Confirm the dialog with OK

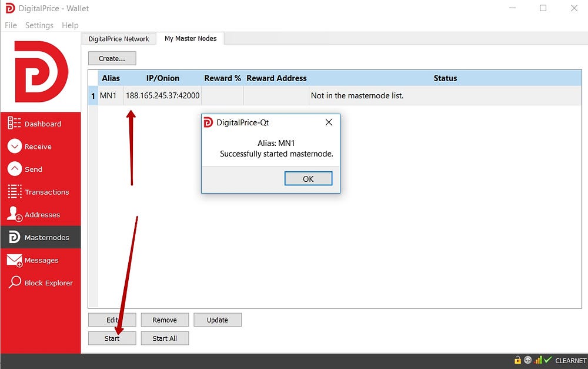(x=308, y=179)
